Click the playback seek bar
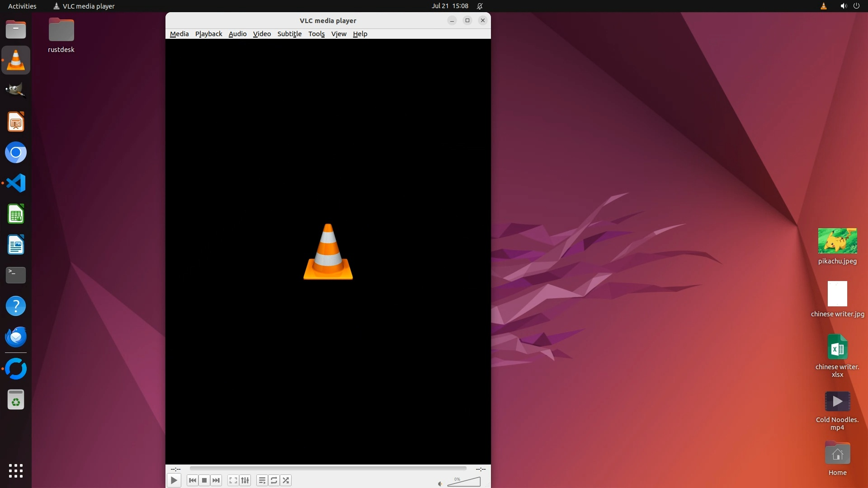The height and width of the screenshot is (488, 868). 328,469
